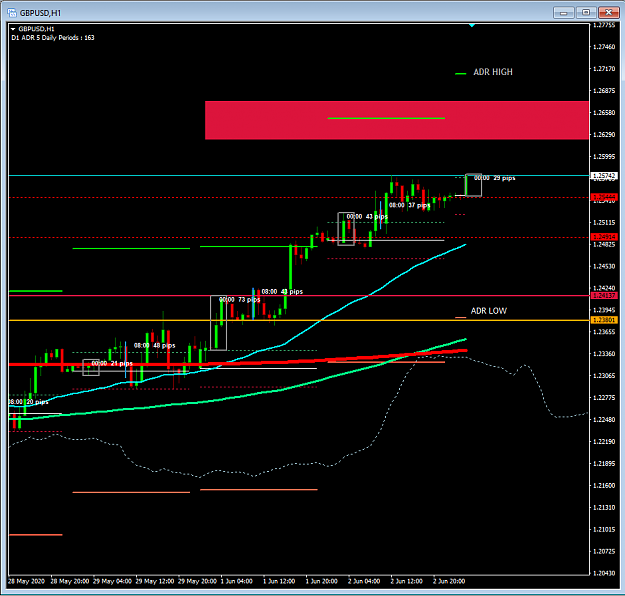Screen dimensions: 625x596
Task: Click the 1.25742 cyan price label
Action: [604, 175]
